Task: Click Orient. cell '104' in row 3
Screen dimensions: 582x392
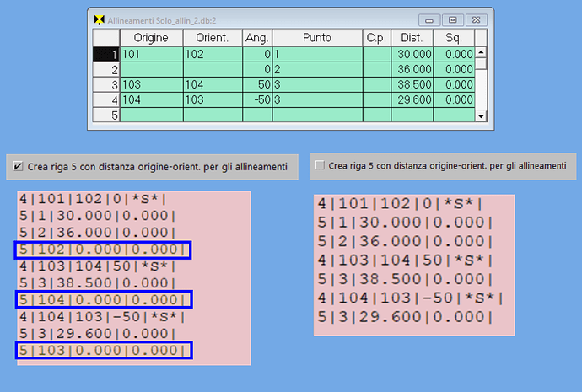Action: [213, 85]
